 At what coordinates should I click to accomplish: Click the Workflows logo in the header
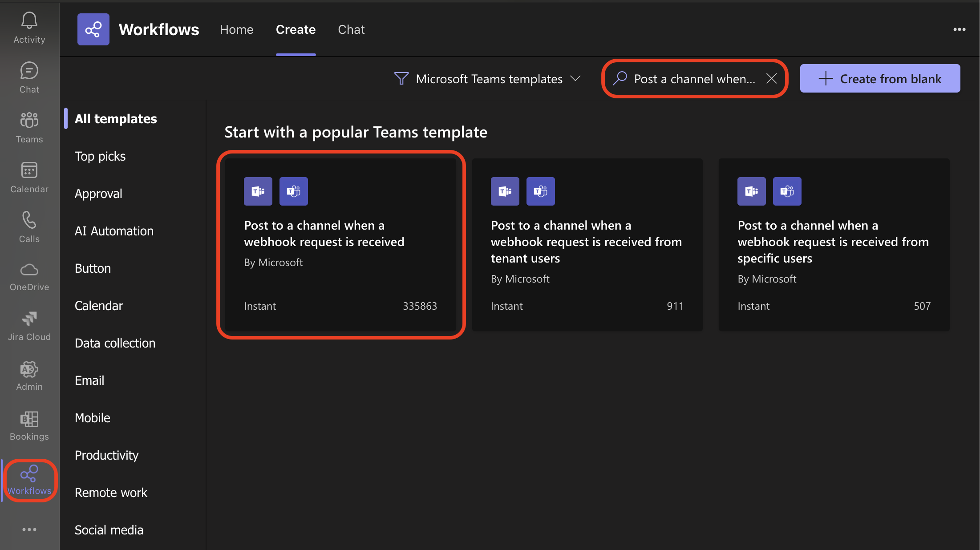(x=93, y=29)
